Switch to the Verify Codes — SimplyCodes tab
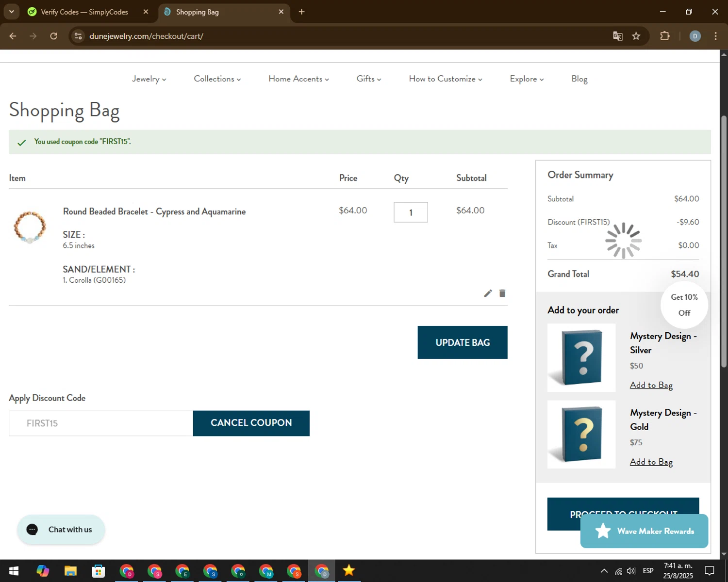728x582 pixels. click(x=84, y=12)
